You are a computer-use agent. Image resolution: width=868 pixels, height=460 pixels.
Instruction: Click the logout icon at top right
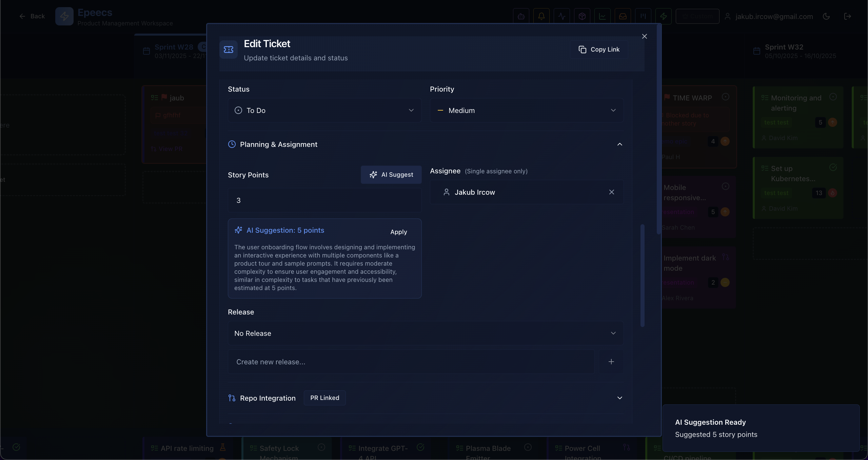pos(847,16)
